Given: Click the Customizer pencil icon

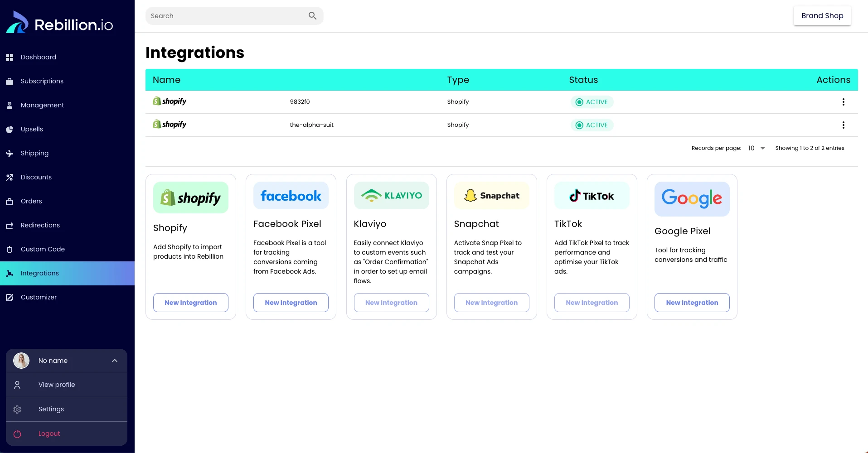Looking at the screenshot, I should [10, 297].
